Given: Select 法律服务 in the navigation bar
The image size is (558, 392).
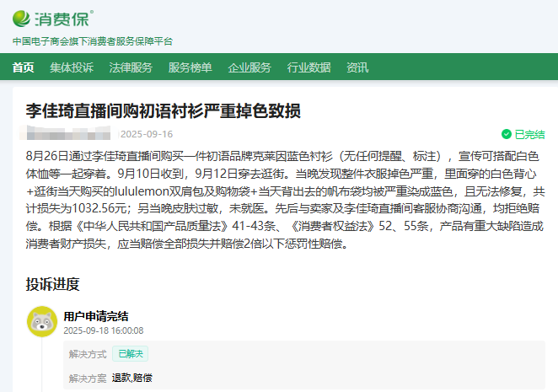Looking at the screenshot, I should click(x=131, y=67).
